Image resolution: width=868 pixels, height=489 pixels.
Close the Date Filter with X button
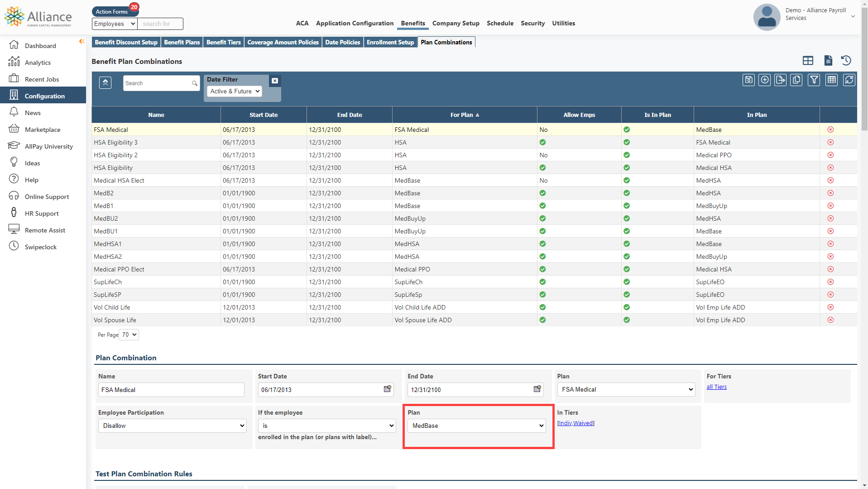[x=275, y=81]
